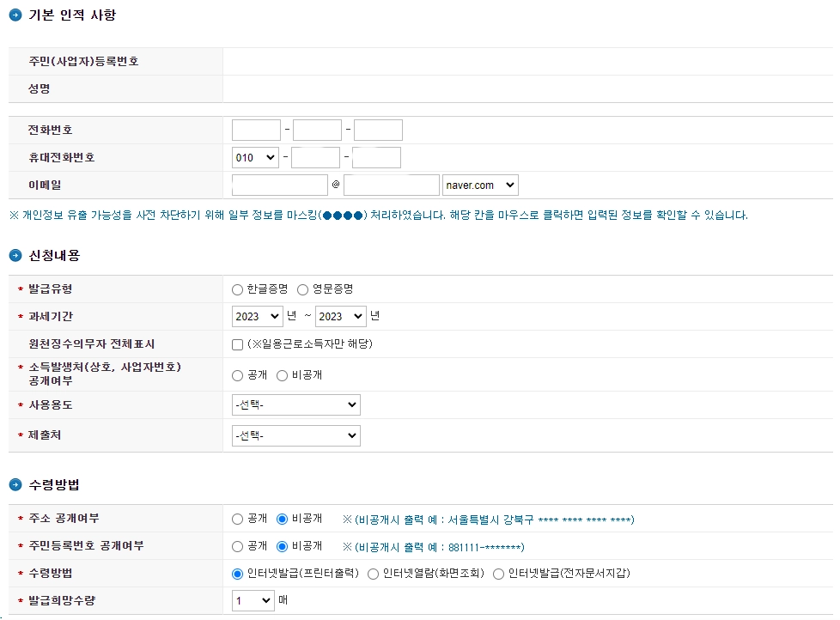Open the 사용용도 selection dropdown
Viewport: 840px width, 620px height.
click(295, 404)
